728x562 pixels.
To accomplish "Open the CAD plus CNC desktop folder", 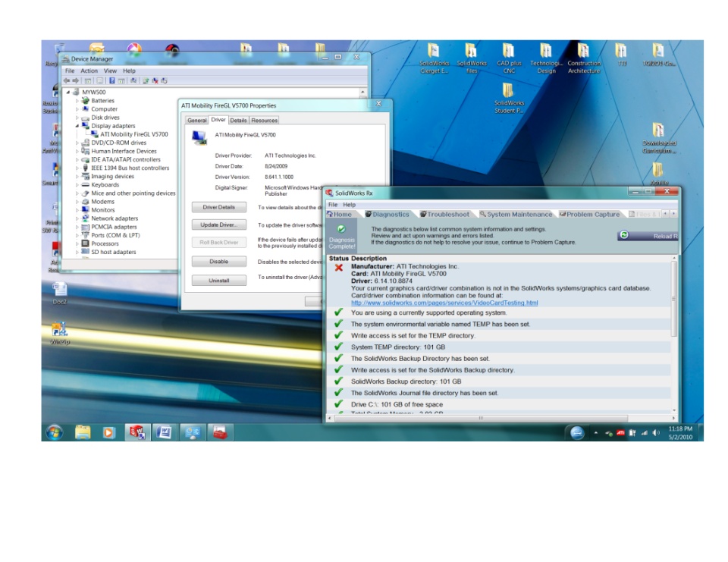I will tap(509, 58).
